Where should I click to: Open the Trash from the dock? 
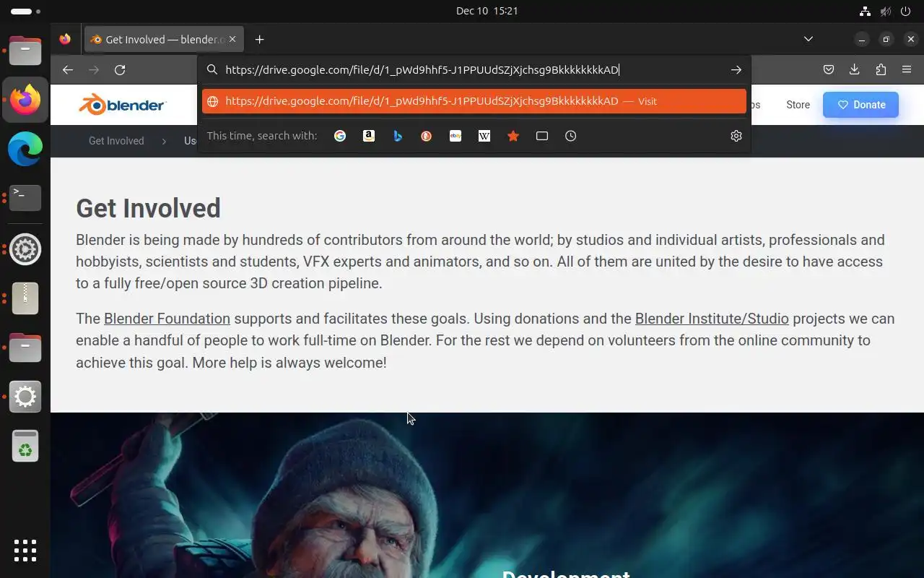coord(25,446)
